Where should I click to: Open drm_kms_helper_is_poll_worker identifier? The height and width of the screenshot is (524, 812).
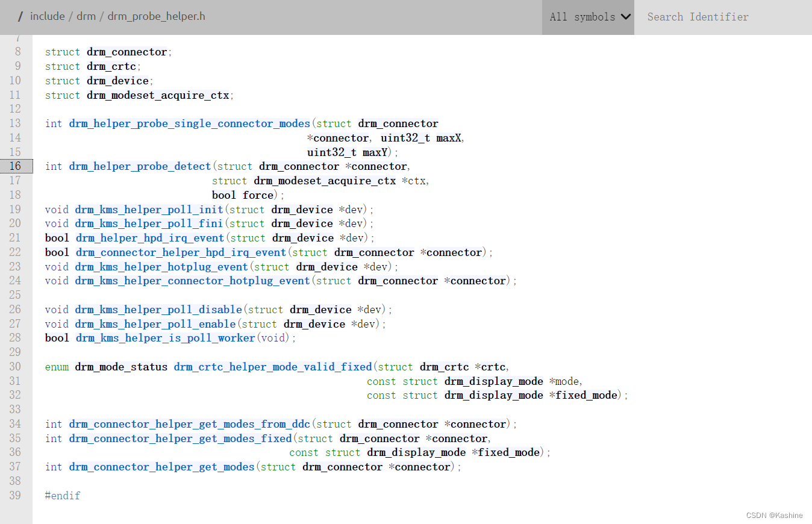(x=165, y=338)
